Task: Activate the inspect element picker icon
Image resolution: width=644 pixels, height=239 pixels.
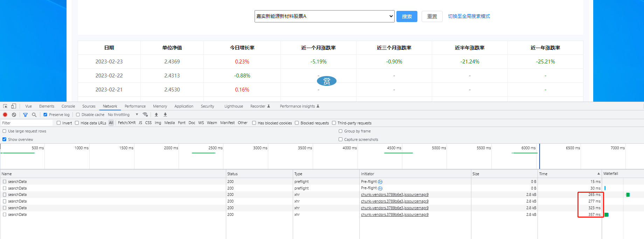Action: [x=5, y=106]
